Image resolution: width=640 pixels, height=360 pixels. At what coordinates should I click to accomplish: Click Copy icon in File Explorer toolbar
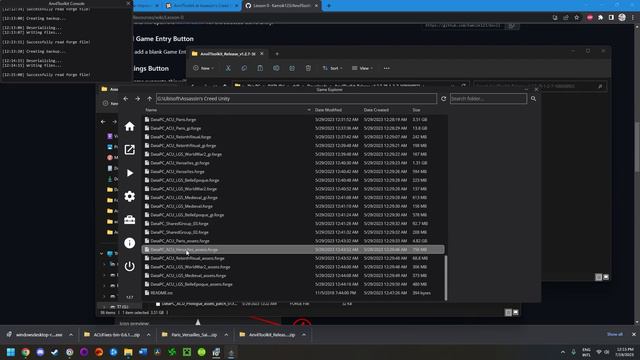point(244,68)
